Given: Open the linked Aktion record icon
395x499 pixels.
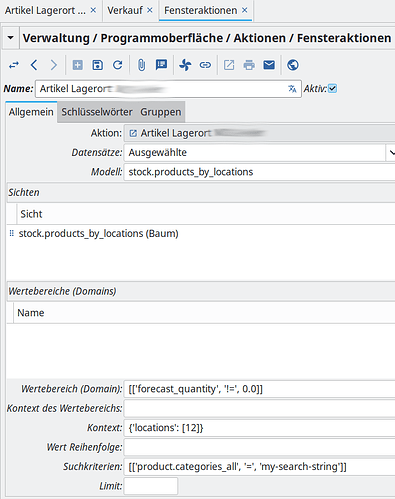Looking at the screenshot, I should point(133,133).
